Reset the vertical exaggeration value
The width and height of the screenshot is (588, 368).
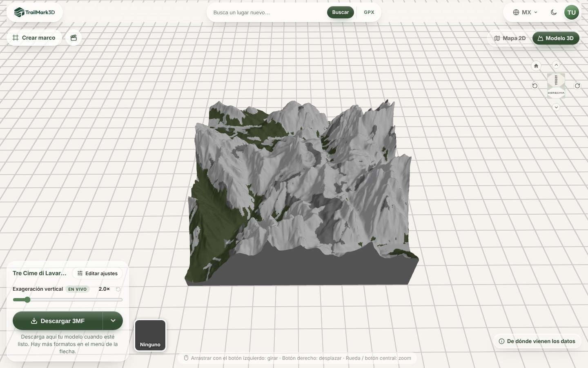click(x=118, y=289)
